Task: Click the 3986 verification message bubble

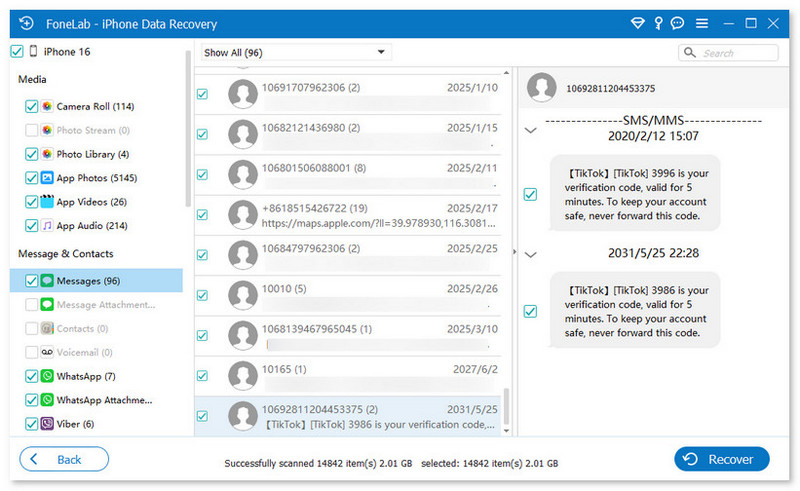Action: pos(635,311)
